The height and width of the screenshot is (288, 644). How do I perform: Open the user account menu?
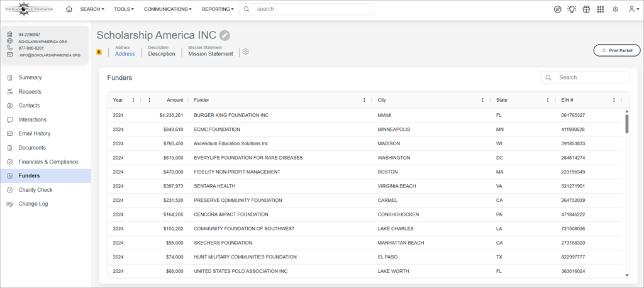point(633,9)
